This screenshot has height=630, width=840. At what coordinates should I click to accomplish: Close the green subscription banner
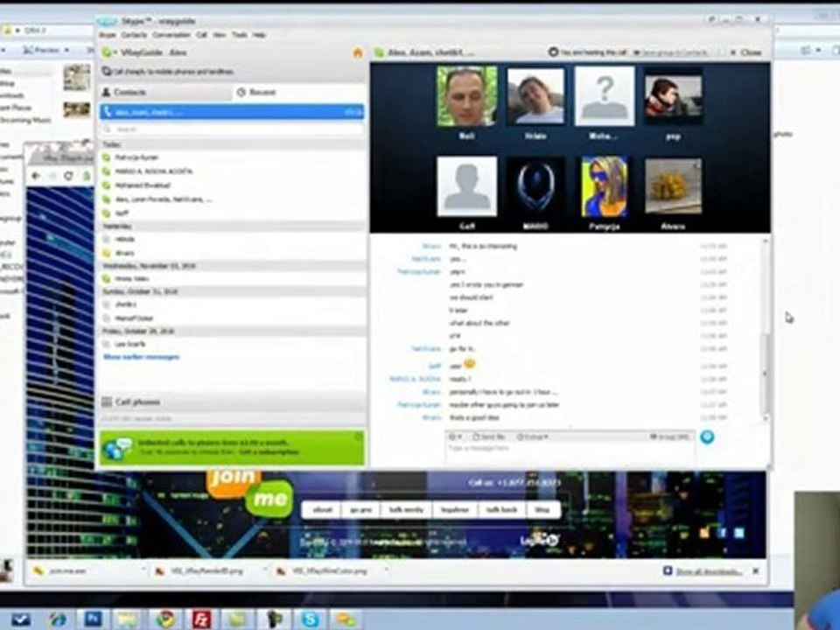pos(359,437)
